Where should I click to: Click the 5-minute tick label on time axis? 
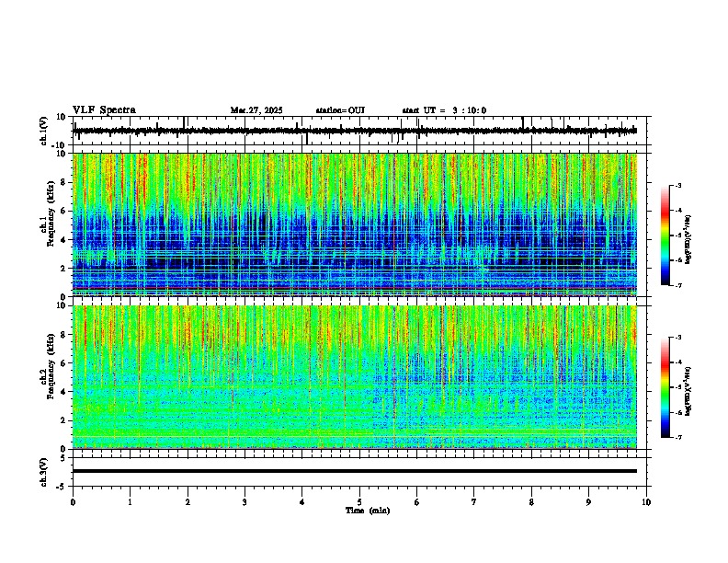point(359,502)
